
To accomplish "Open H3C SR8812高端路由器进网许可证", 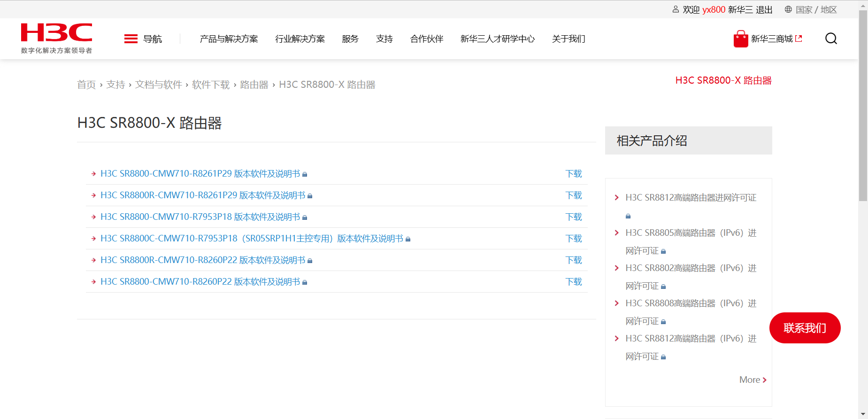I will click(x=691, y=198).
